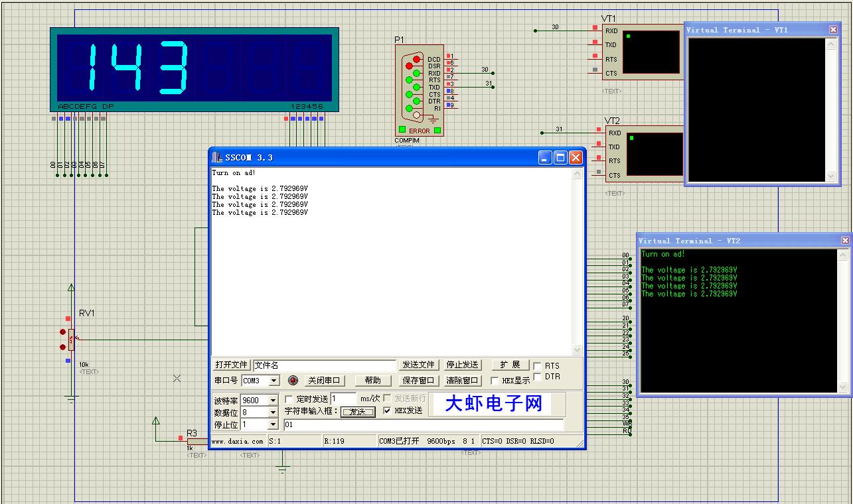Click www.daxia.com in SSCOM status bar
This screenshot has width=853, height=504.
point(238,441)
